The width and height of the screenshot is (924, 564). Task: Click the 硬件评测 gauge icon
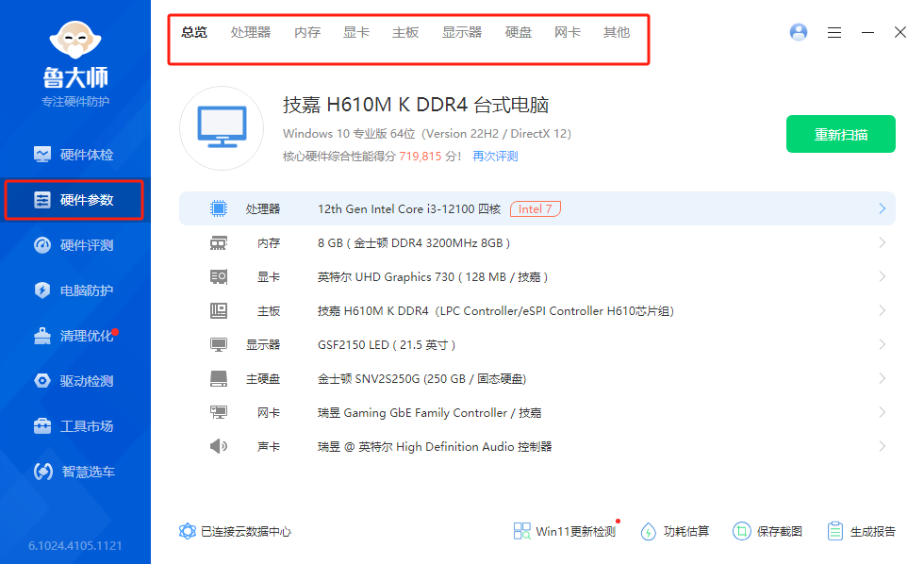pyautogui.click(x=42, y=245)
